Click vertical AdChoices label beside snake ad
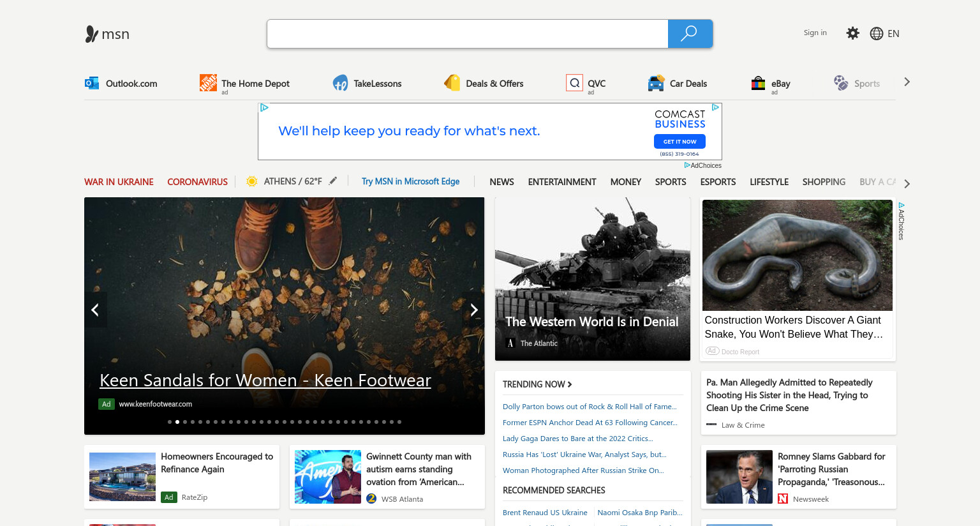The image size is (980, 526). point(902,222)
